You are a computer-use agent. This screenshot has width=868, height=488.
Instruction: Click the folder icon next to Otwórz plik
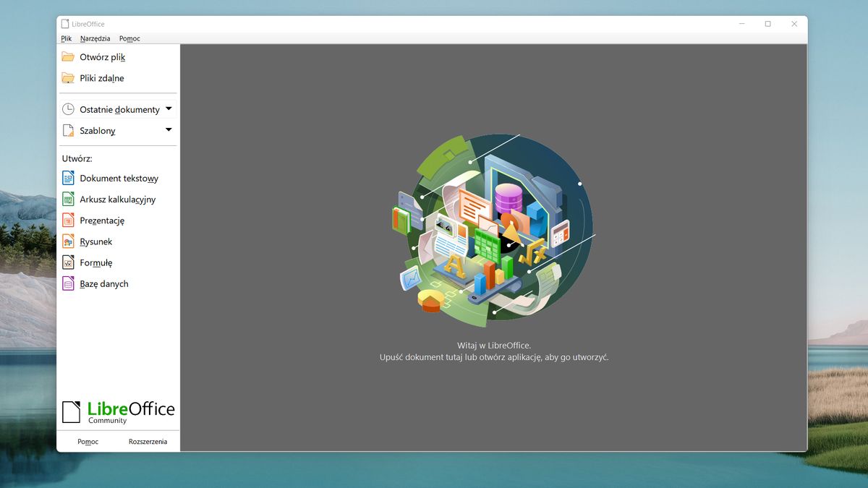69,56
